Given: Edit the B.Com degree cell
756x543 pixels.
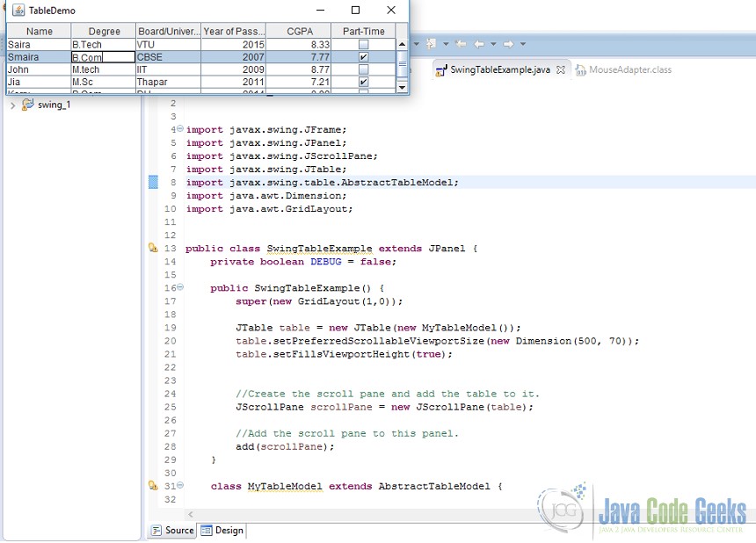Looking at the screenshot, I should coord(103,57).
